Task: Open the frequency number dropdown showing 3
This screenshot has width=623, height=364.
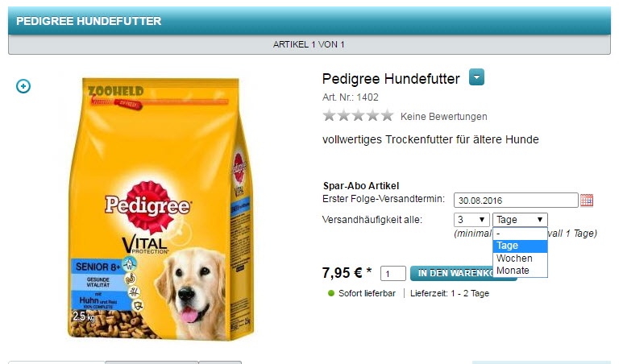Action: point(471,220)
